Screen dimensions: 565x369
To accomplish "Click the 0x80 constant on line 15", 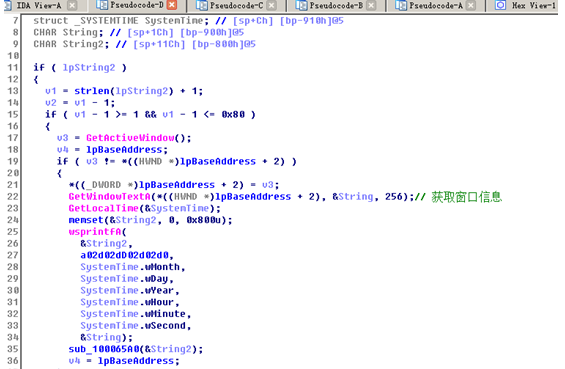I will pyautogui.click(x=233, y=115).
